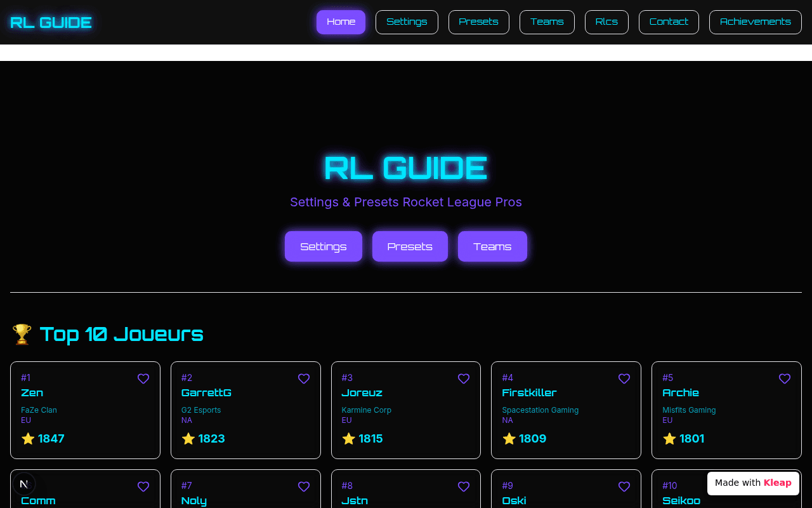Open the Contact nav item

click(x=669, y=22)
